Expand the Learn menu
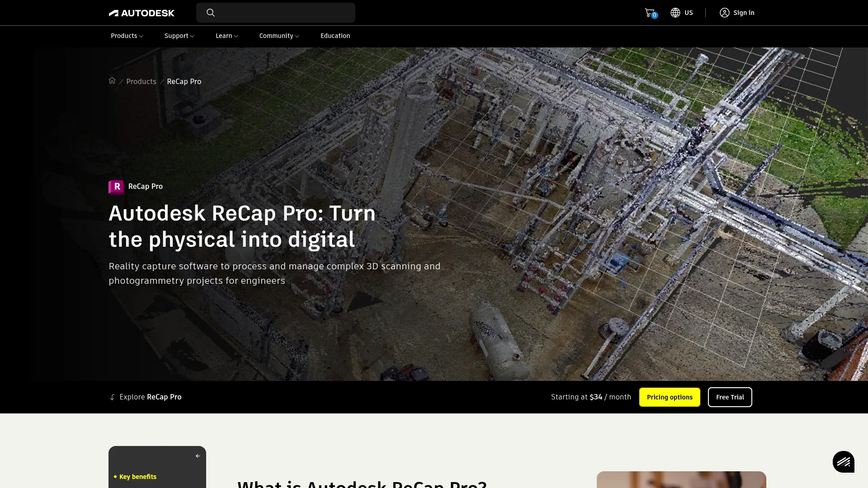868x488 pixels. pyautogui.click(x=226, y=36)
